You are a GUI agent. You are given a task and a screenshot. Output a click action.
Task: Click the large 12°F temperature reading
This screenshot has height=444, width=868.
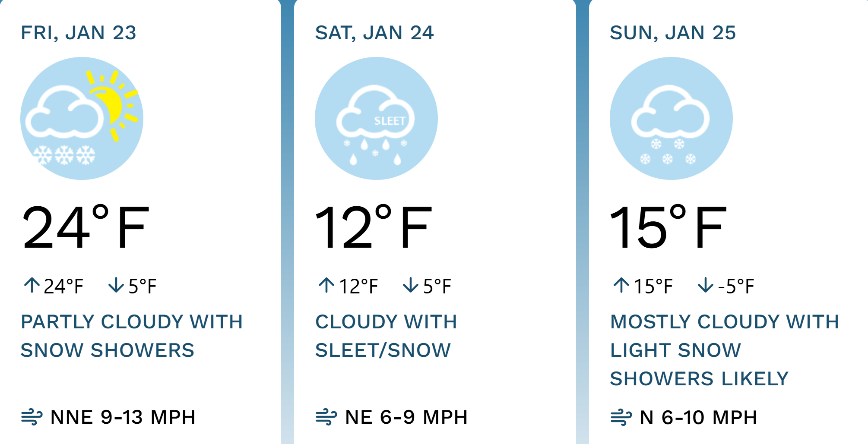pyautogui.click(x=374, y=227)
